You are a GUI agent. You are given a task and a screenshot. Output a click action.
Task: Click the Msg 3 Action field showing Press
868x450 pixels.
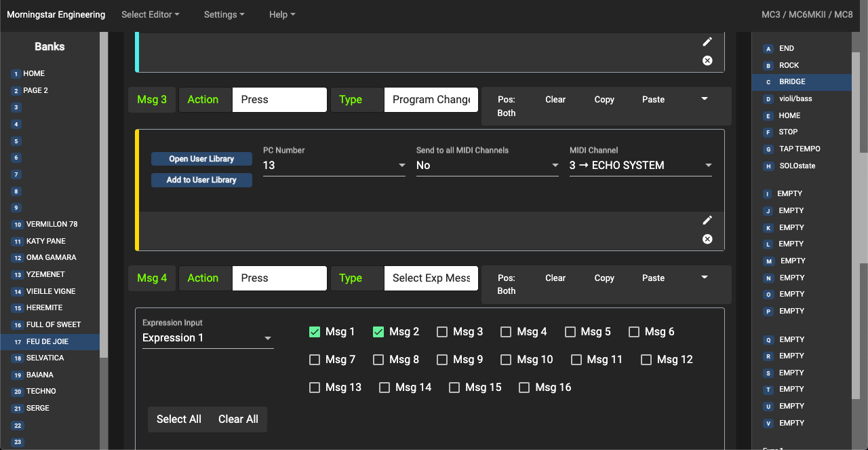[279, 100]
